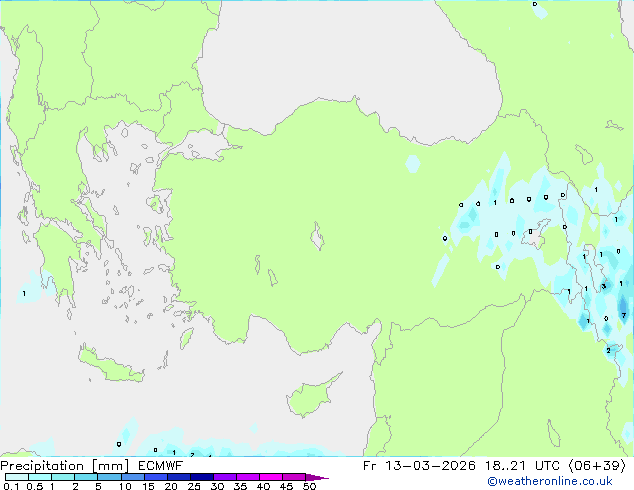634x490 pixels.
Task: Click the 20–25 mm dark blue swatch
Action: (178, 477)
